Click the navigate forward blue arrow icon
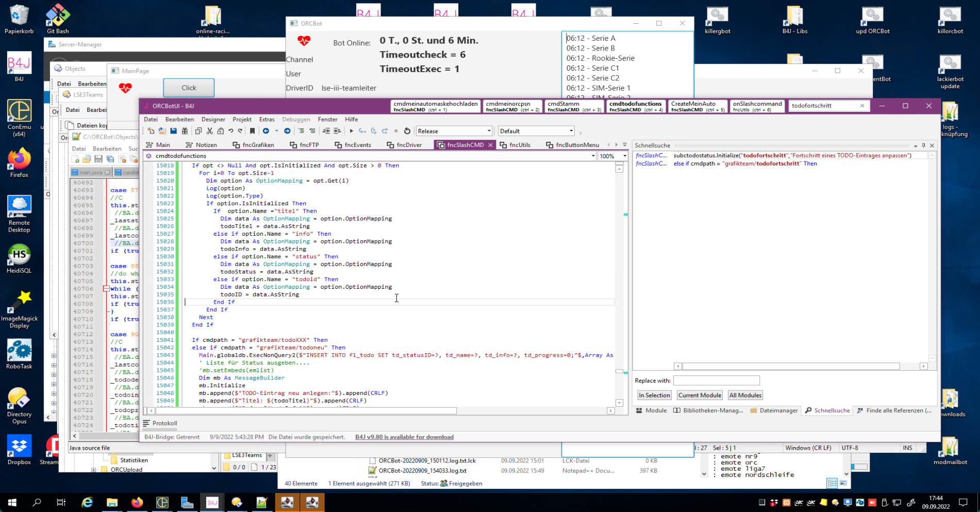 (287, 131)
